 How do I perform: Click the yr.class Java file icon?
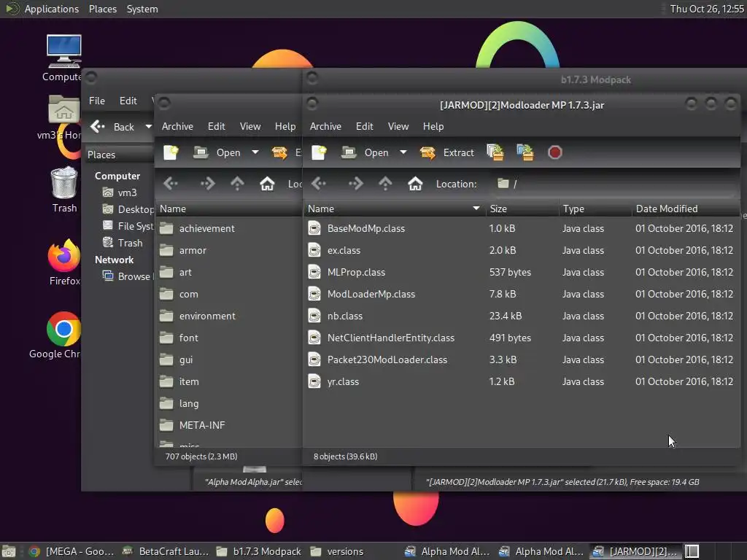pyautogui.click(x=314, y=382)
